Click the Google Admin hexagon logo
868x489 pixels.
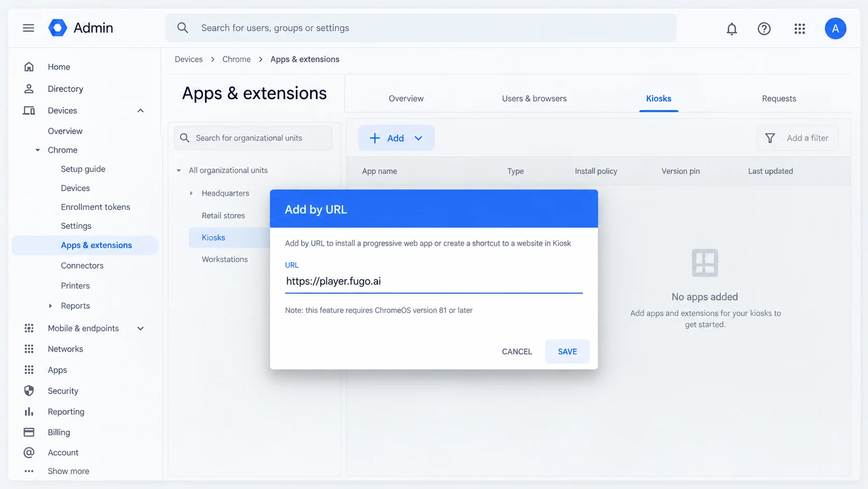point(58,28)
